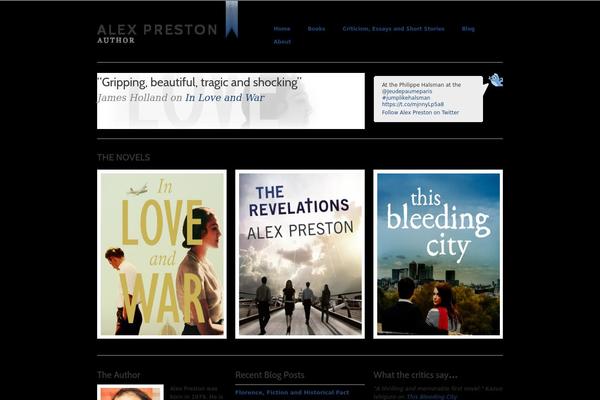This screenshot has width=600, height=400.
Task: Click the Alex Preston Author logo
Action: pos(157,34)
